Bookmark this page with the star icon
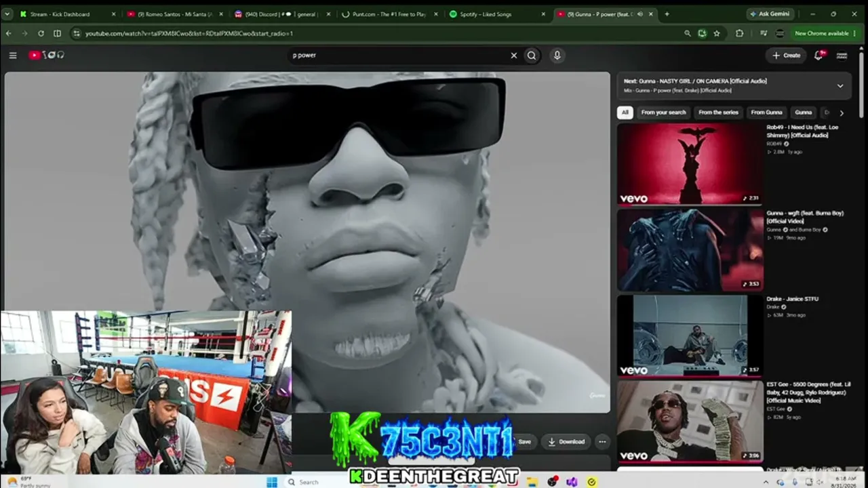Screen dimensions: 868x488 [717, 33]
